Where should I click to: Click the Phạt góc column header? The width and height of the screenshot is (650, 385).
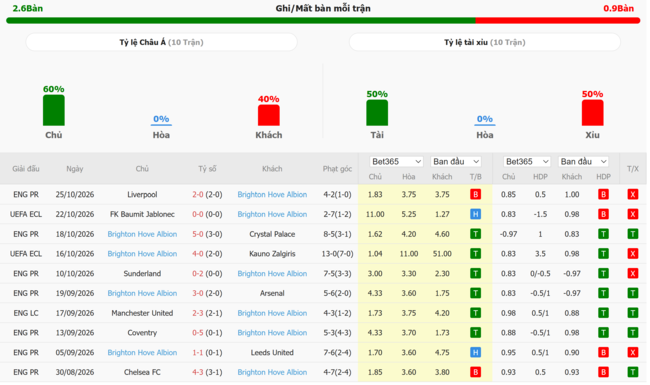pyautogui.click(x=337, y=169)
